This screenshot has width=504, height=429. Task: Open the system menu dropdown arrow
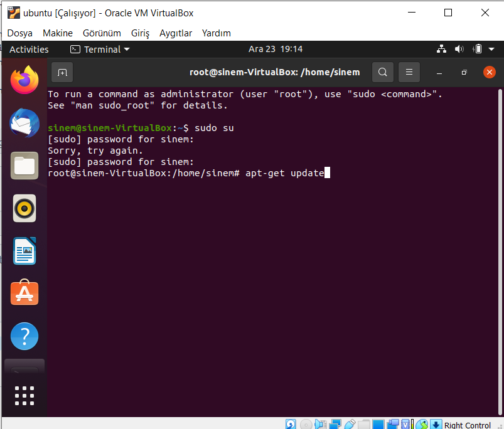(491, 49)
